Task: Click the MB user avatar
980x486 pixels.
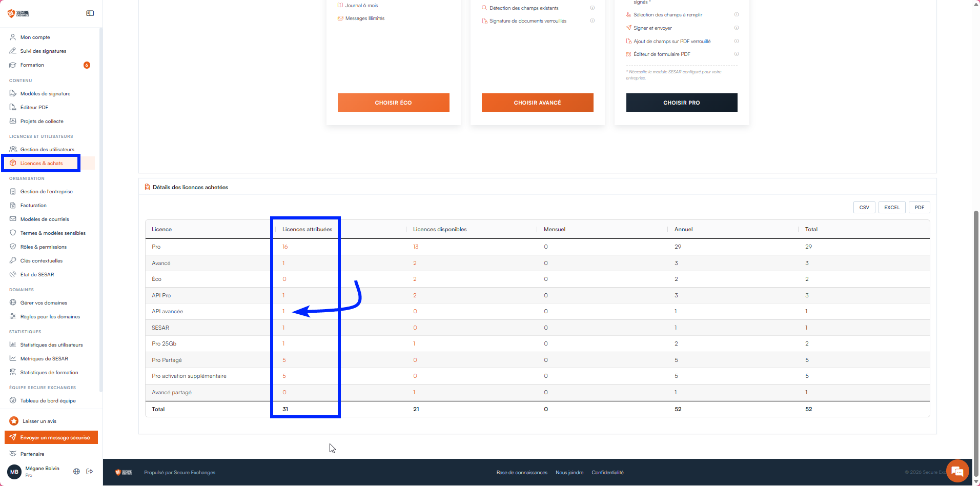Action: point(14,472)
